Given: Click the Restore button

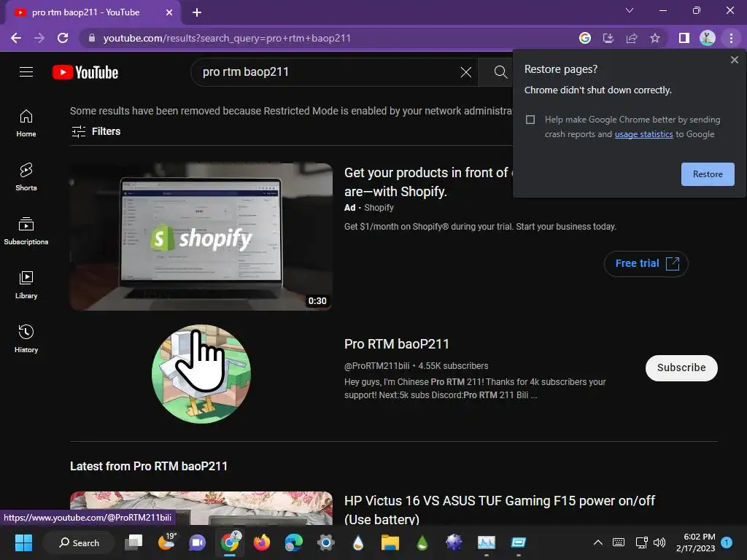Looking at the screenshot, I should (708, 174).
